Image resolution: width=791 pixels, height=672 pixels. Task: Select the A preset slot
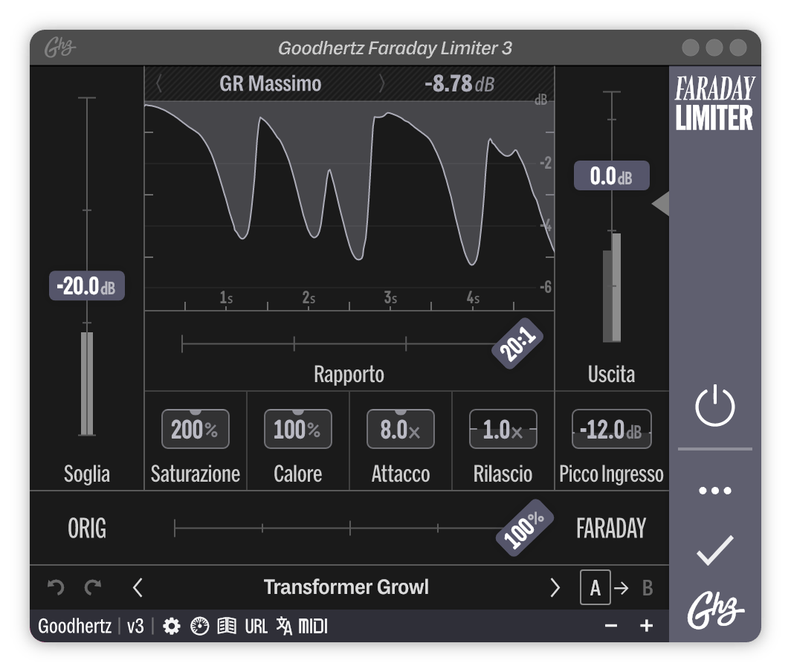pyautogui.click(x=595, y=587)
